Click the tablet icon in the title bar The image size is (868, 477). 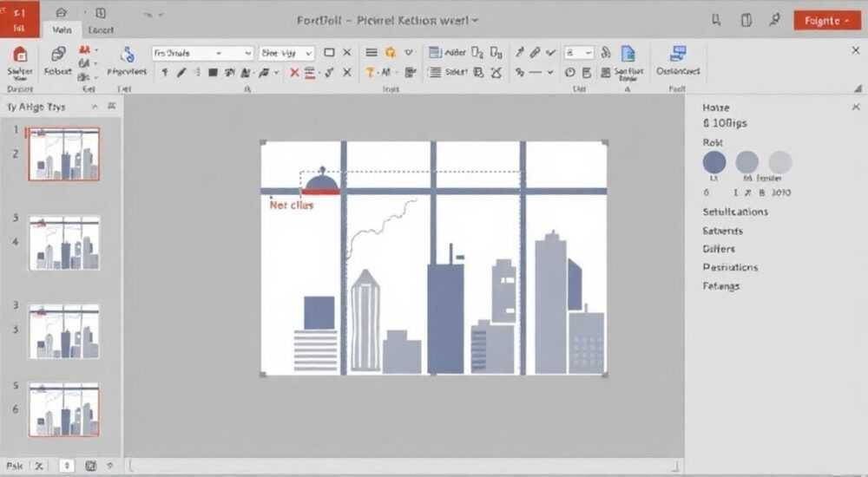pos(746,21)
